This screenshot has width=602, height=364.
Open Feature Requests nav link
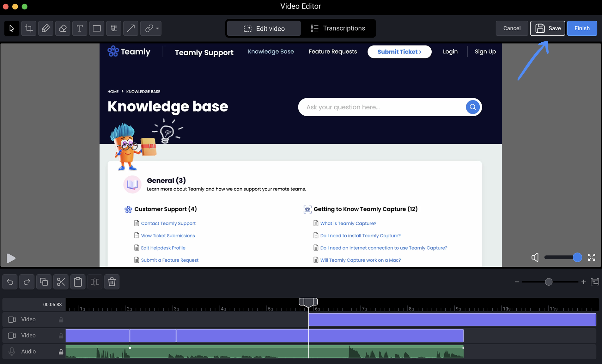tap(333, 52)
